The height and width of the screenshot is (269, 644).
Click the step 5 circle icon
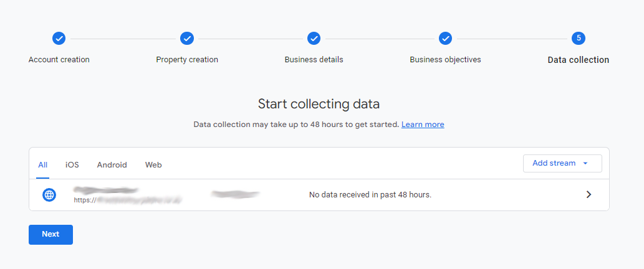579,39
